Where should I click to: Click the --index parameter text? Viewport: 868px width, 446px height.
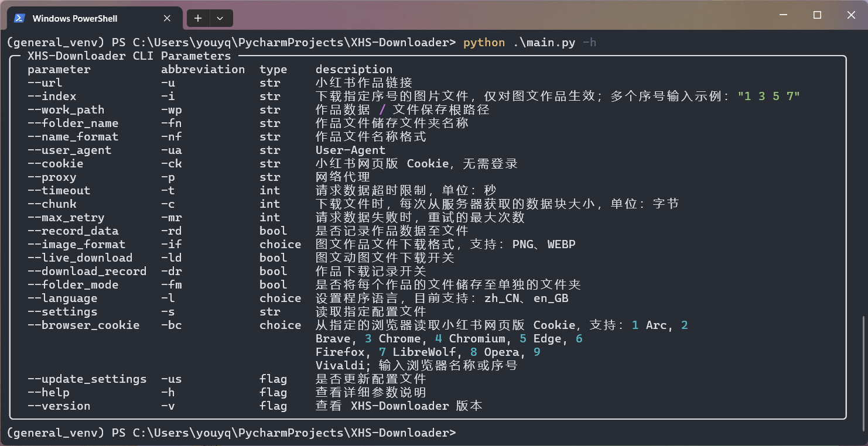52,96
